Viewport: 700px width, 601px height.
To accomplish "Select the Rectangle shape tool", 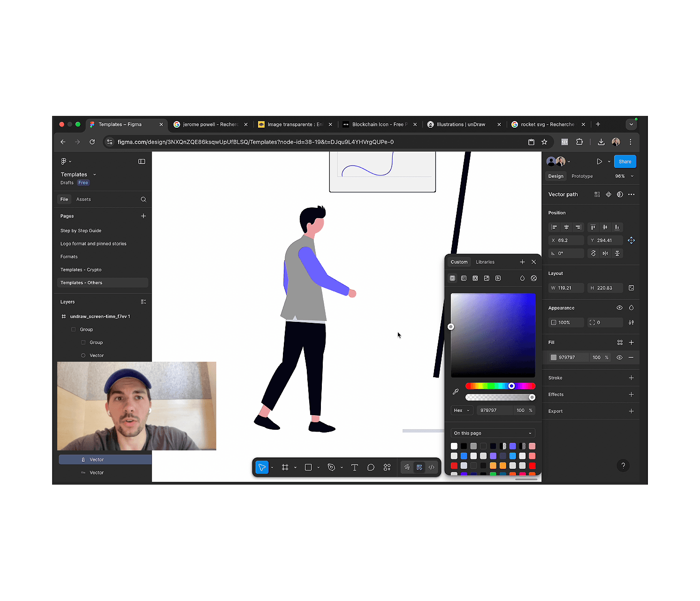I will [308, 467].
